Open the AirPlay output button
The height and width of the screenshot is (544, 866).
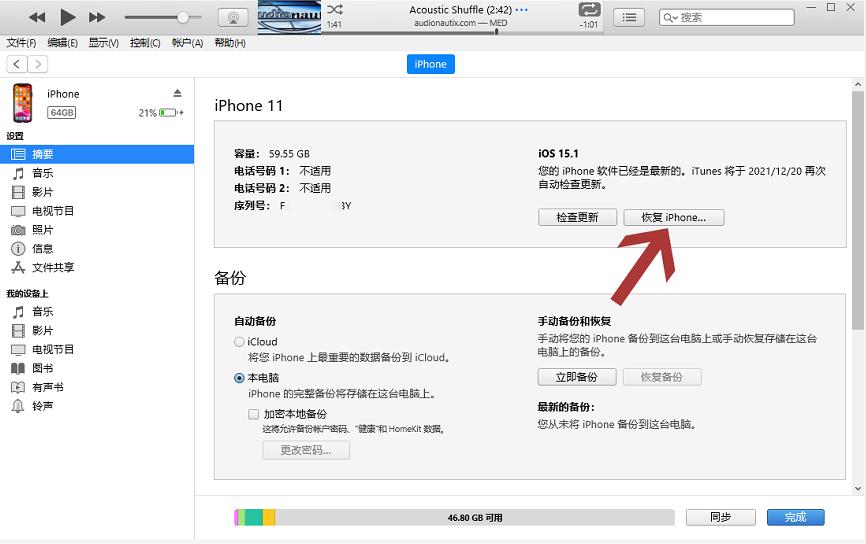point(232,17)
